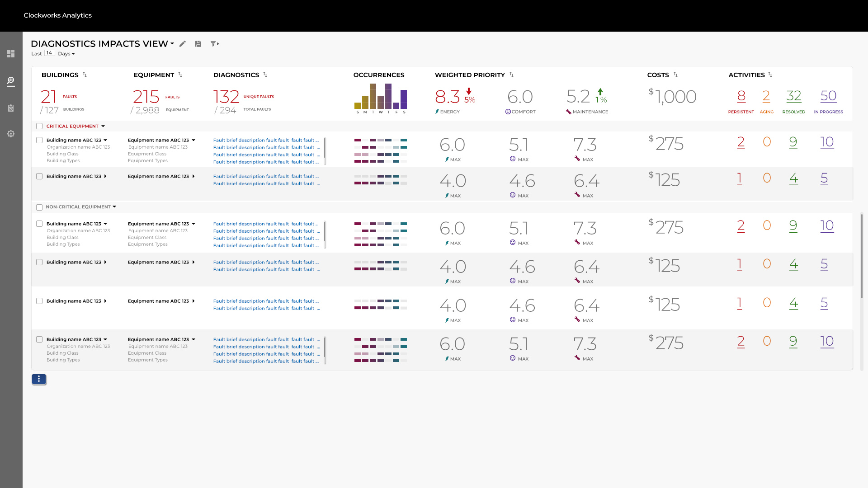Click the Clockworks Analytics header title

(x=57, y=15)
